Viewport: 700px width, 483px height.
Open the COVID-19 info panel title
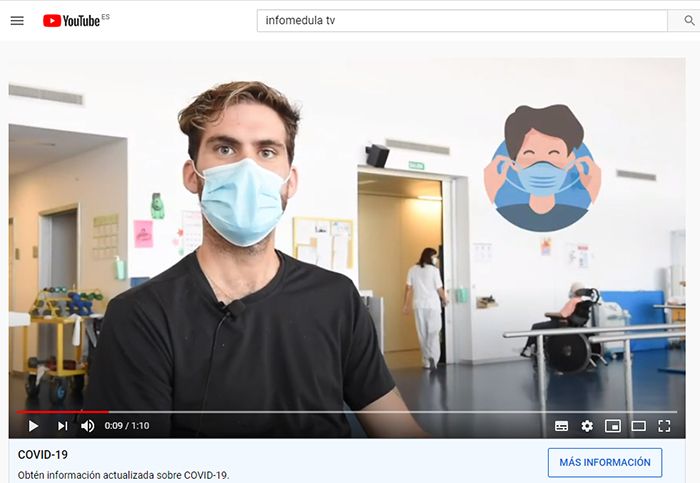[x=43, y=454]
